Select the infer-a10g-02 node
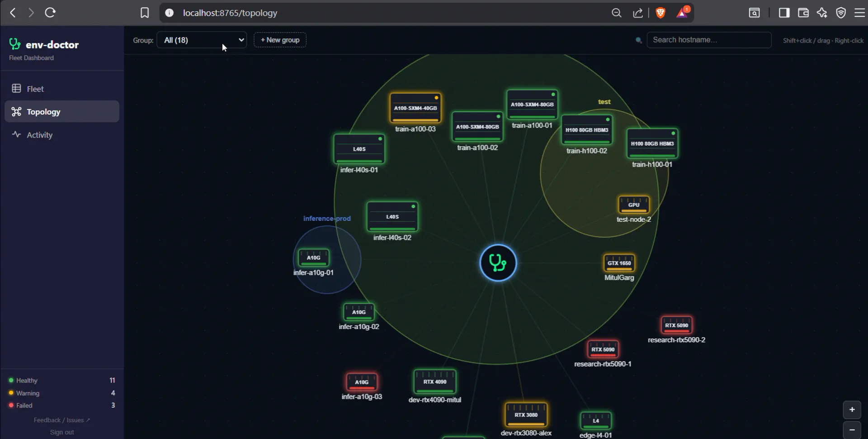Viewport: 868px width, 439px height. tap(359, 312)
